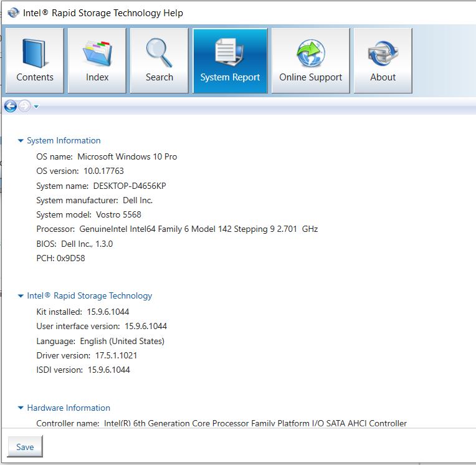476x465 pixels.
Task: Open the Search magnifier tab
Action: [159, 60]
